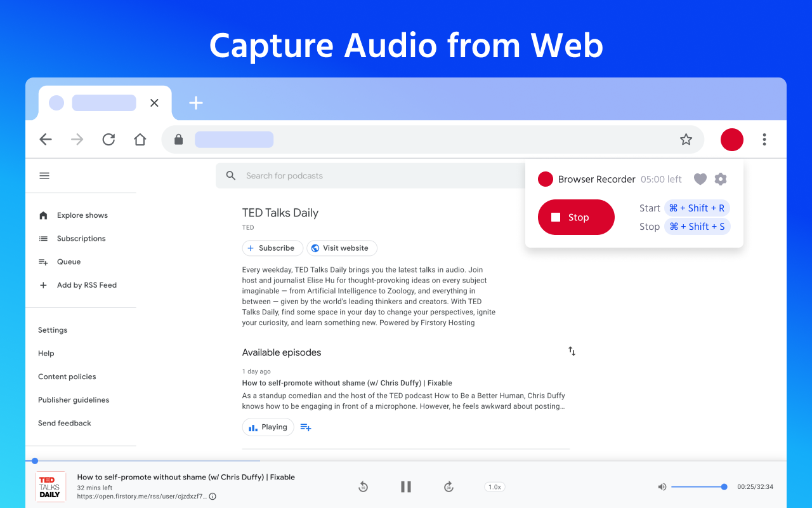Open Publisher guidelines in the sidebar
The height and width of the screenshot is (508, 812).
coord(73,399)
